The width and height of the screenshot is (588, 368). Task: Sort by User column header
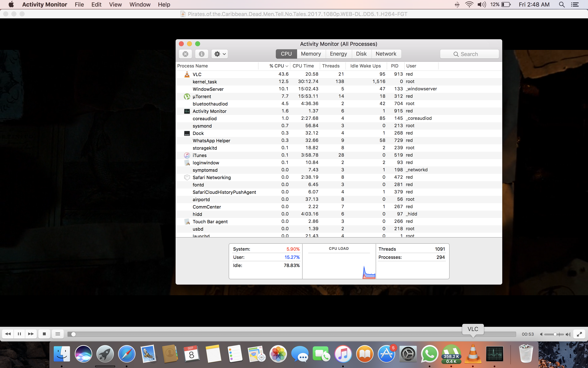pyautogui.click(x=421, y=66)
